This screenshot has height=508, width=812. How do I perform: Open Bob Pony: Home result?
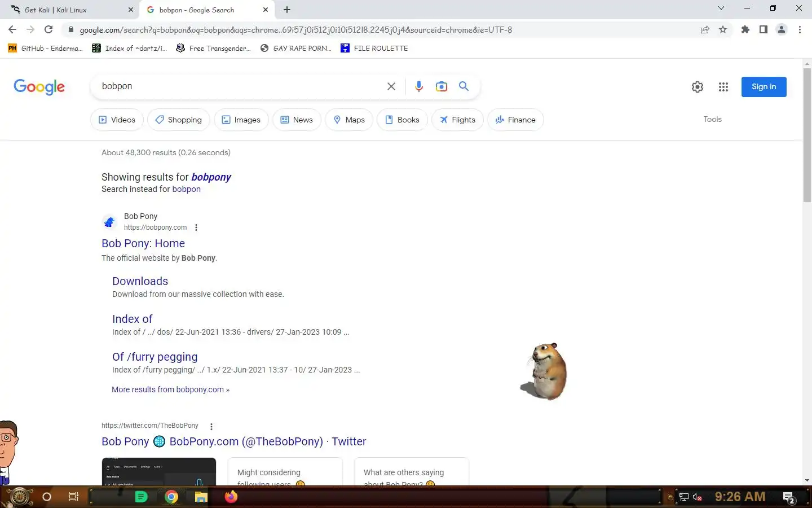click(x=143, y=243)
